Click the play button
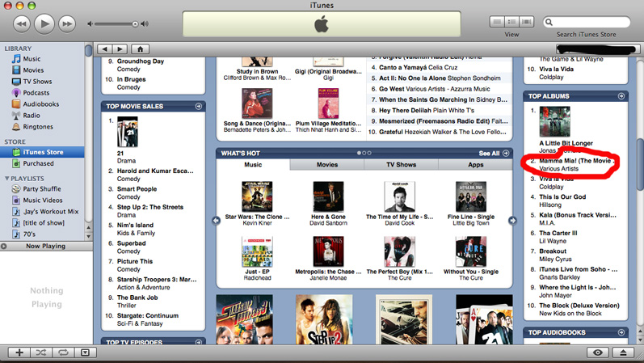644x363 pixels. click(44, 23)
